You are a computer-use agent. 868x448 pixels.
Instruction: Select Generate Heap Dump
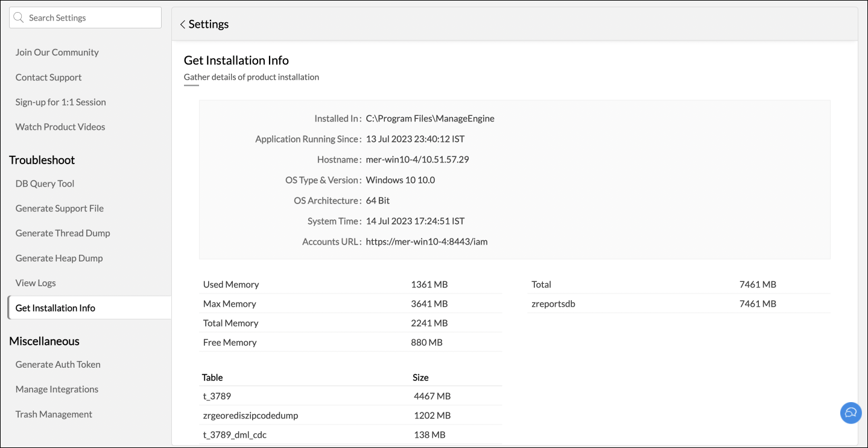click(x=59, y=258)
